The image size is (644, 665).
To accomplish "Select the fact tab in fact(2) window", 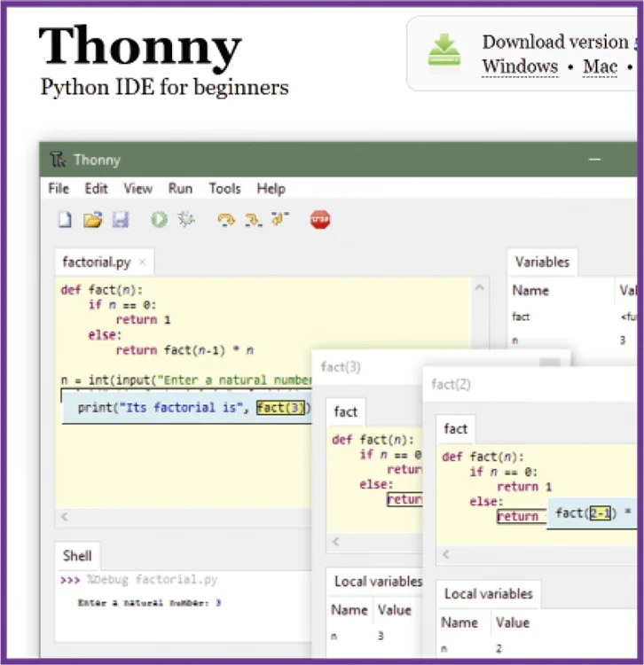I will click(x=456, y=429).
